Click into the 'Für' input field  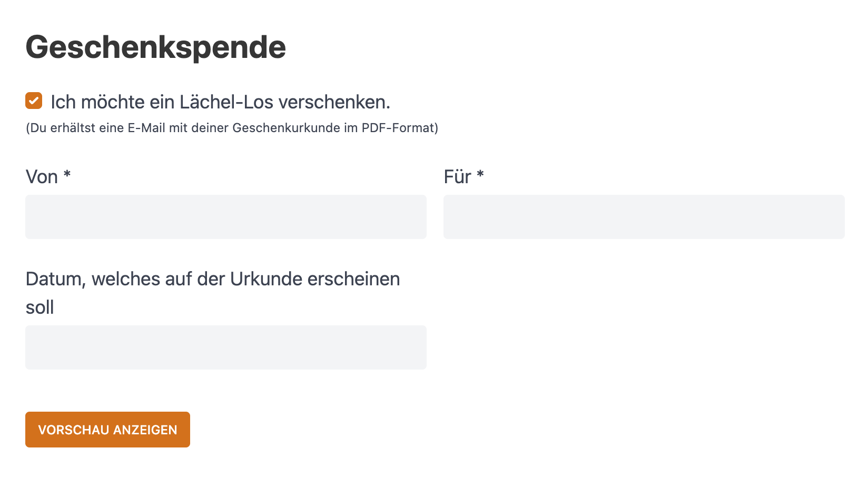tap(644, 217)
